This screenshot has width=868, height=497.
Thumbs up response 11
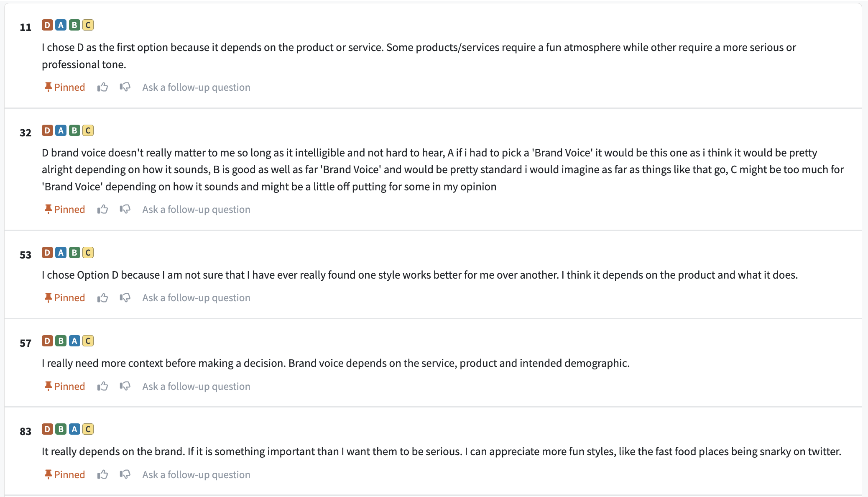102,87
